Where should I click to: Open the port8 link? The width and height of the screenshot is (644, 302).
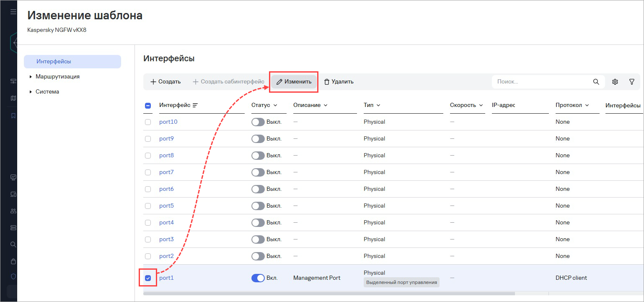click(166, 156)
